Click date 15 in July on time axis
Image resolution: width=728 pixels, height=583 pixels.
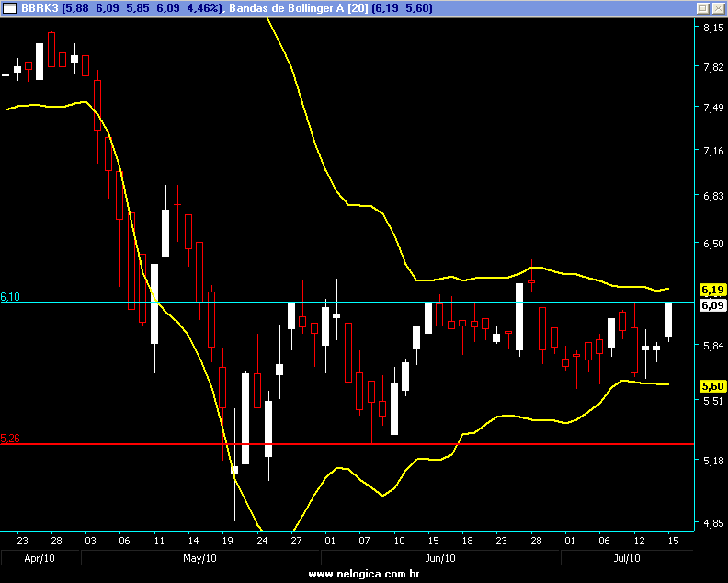[x=673, y=541]
